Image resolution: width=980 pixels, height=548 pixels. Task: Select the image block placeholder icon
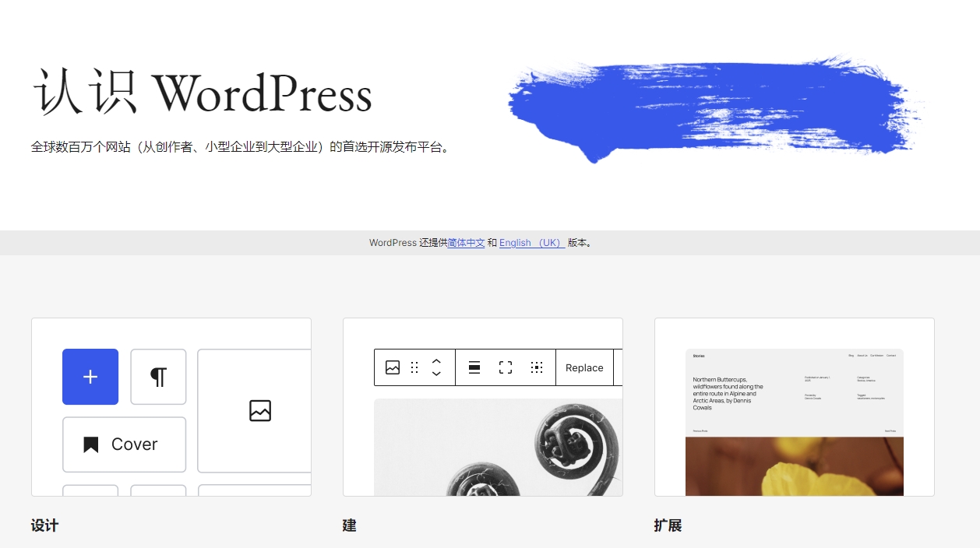point(260,410)
